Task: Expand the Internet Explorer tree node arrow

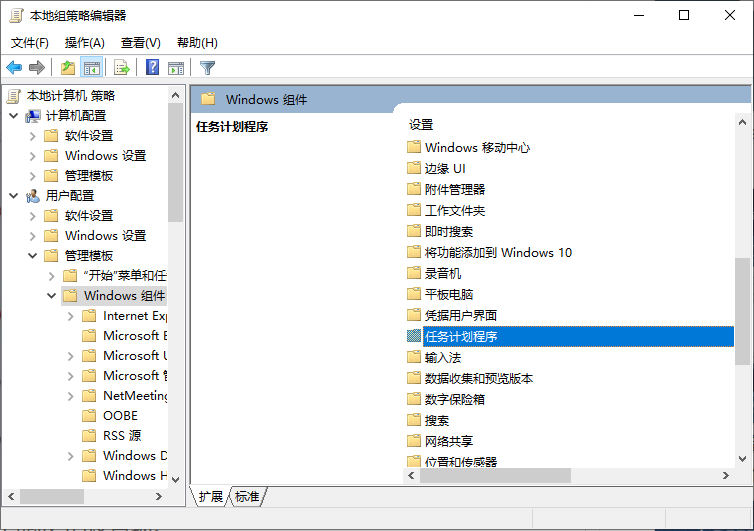Action: coord(70,316)
